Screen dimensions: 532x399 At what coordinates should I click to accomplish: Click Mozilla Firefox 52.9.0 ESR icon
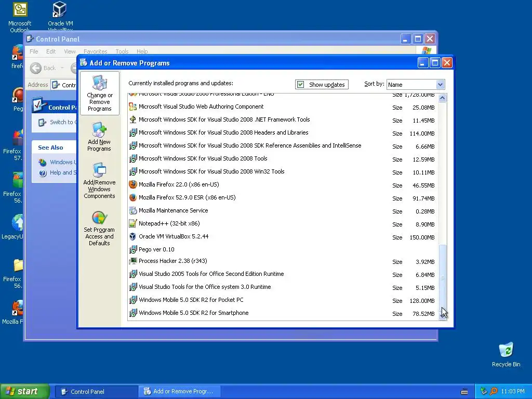pos(132,197)
